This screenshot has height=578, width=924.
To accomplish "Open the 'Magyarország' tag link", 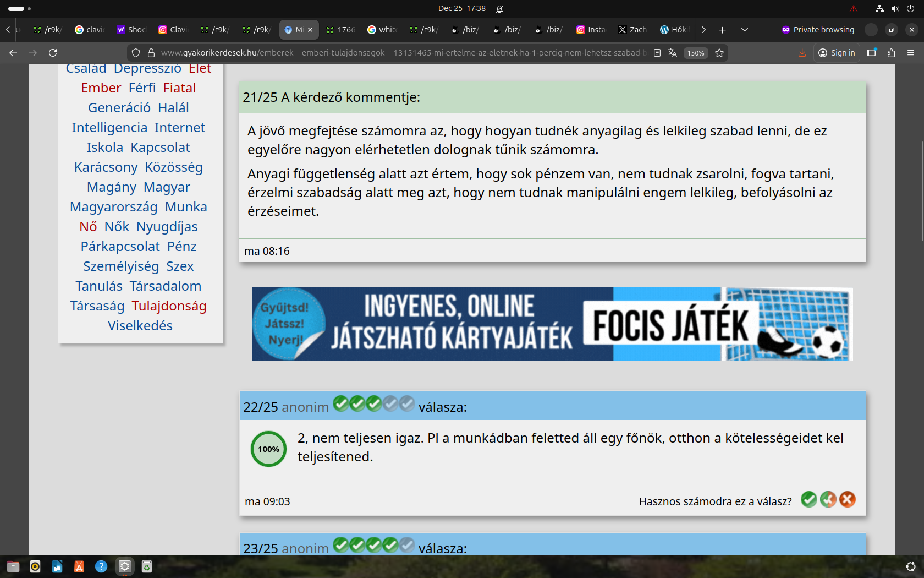I will coord(114,207).
